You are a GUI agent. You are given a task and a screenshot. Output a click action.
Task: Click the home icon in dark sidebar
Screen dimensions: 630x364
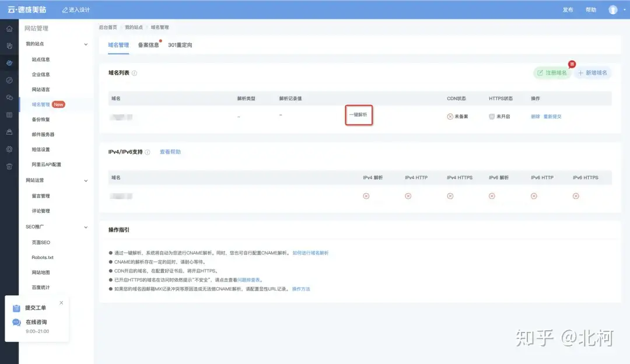click(x=9, y=29)
